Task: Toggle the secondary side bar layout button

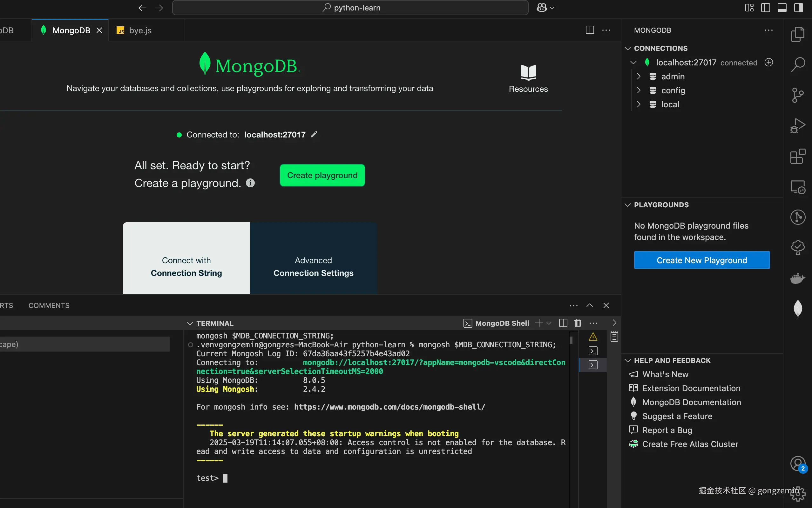Action: click(x=799, y=8)
